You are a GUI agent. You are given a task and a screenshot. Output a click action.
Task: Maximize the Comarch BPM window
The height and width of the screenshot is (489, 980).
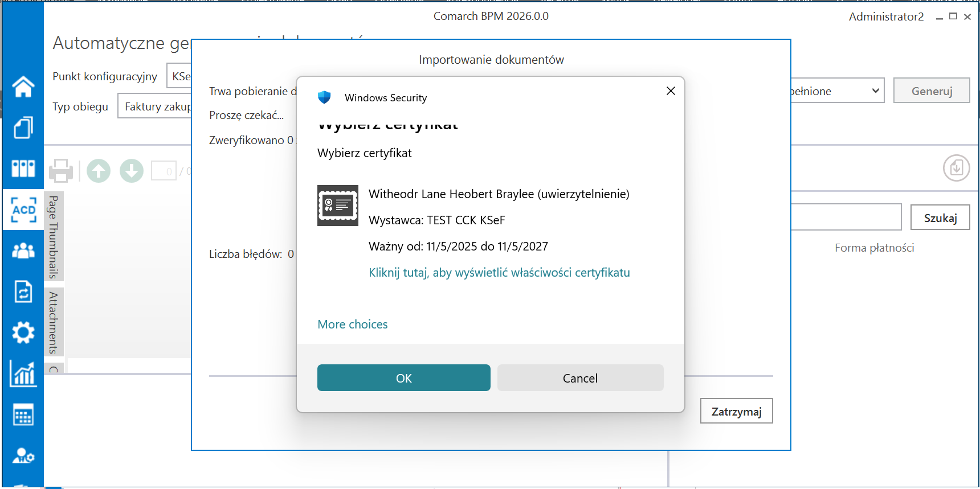point(953,17)
